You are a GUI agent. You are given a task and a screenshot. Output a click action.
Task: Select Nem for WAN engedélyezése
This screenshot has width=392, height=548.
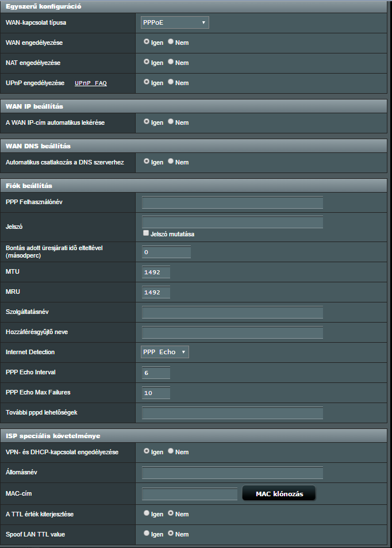click(171, 42)
